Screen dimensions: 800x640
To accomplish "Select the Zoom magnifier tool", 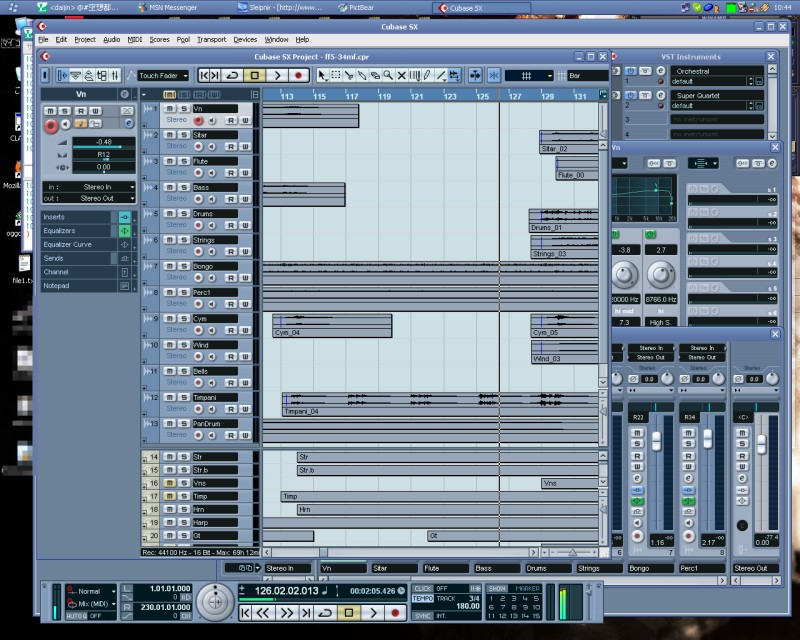I will (x=388, y=76).
